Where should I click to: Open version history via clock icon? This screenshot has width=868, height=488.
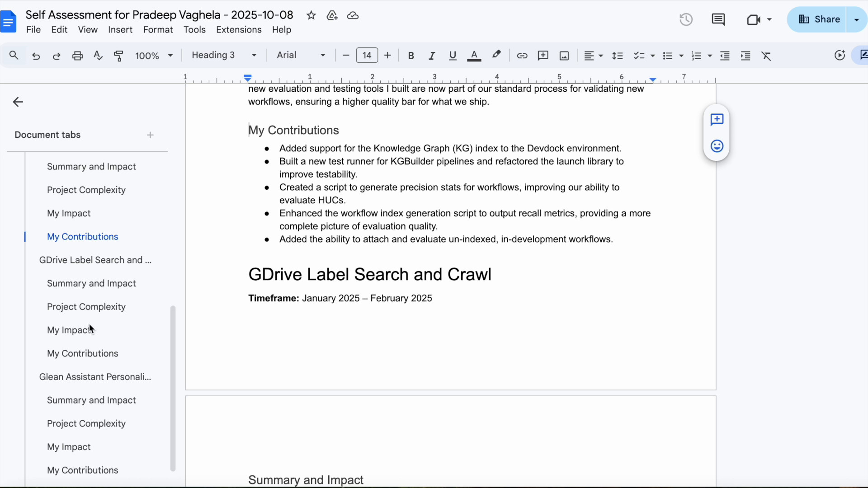pos(685,19)
